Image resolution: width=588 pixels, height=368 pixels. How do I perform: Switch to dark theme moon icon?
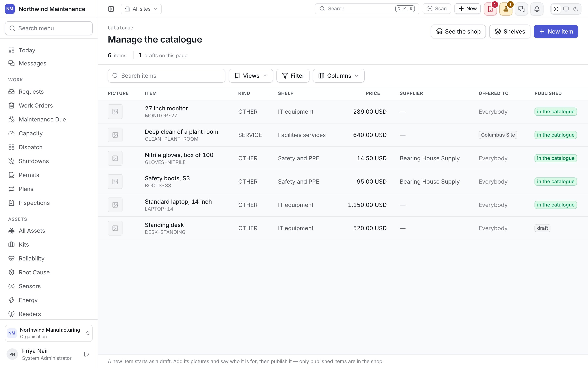(x=576, y=9)
